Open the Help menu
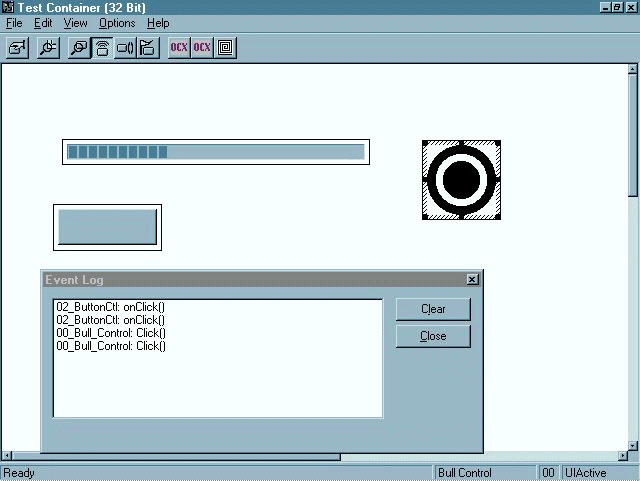Image resolution: width=640 pixels, height=481 pixels. [158, 23]
